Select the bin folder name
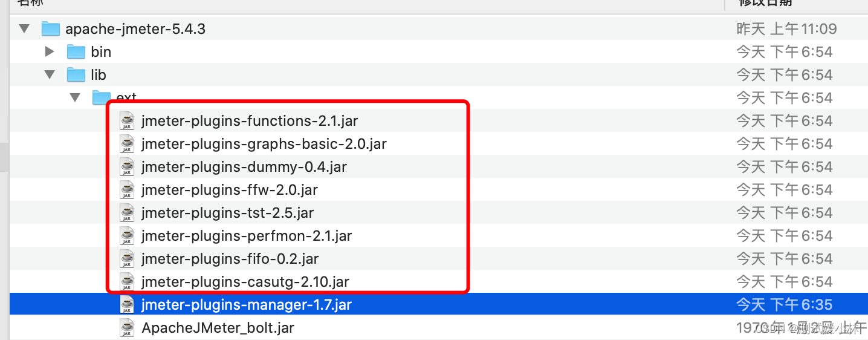868x340 pixels. [101, 52]
